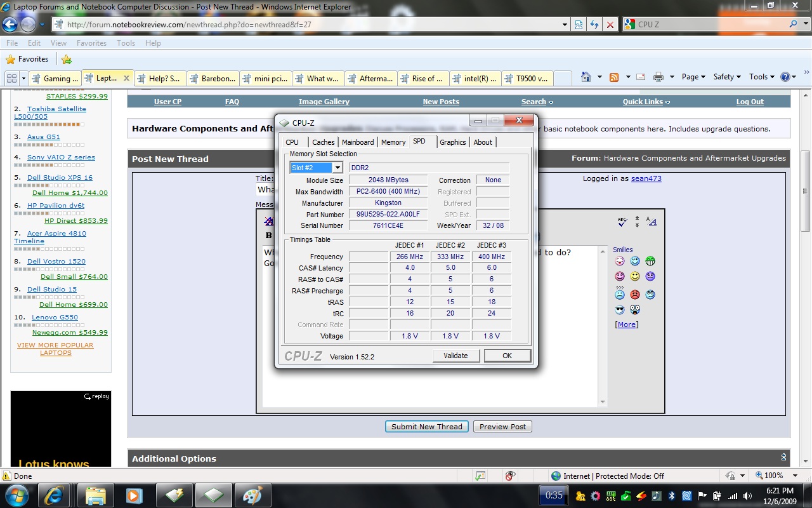The height and width of the screenshot is (508, 812).
Task: Switch to the CPU tab in CPU-Z
Action: click(x=292, y=142)
